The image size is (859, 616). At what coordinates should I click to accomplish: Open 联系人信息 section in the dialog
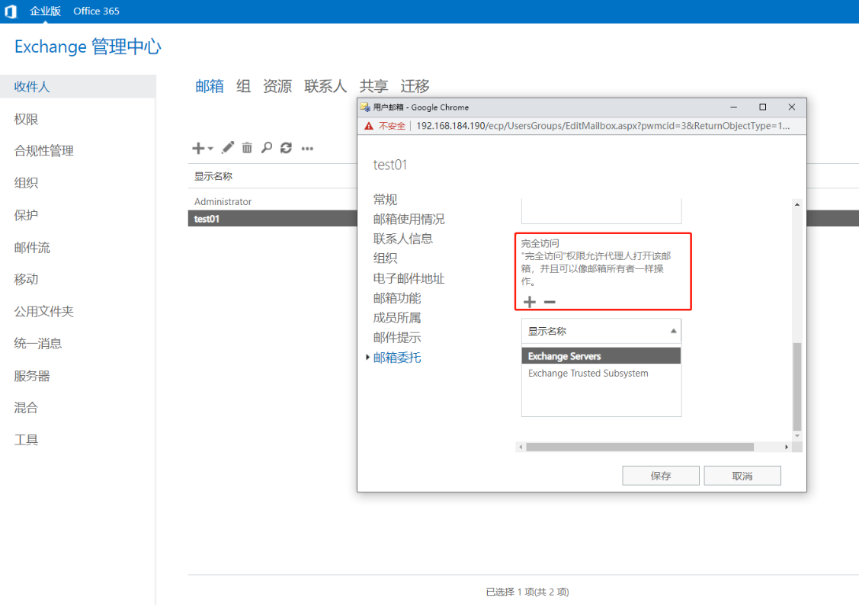pyautogui.click(x=402, y=239)
